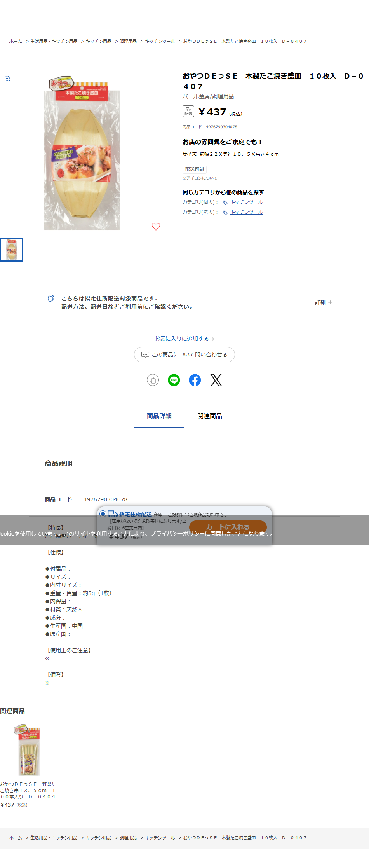Open 調理用品 in the top breadcrumb
This screenshot has width=369, height=868.
[x=128, y=41]
